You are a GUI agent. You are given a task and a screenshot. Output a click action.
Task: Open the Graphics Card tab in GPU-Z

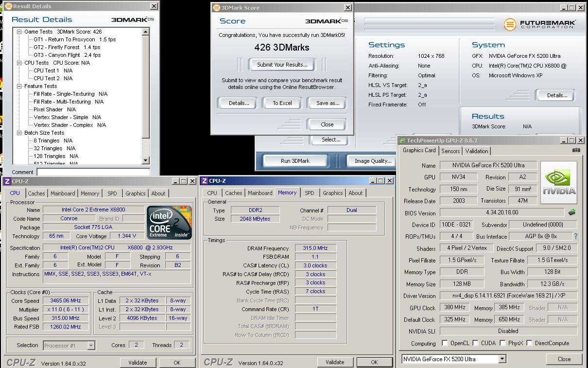(x=419, y=150)
